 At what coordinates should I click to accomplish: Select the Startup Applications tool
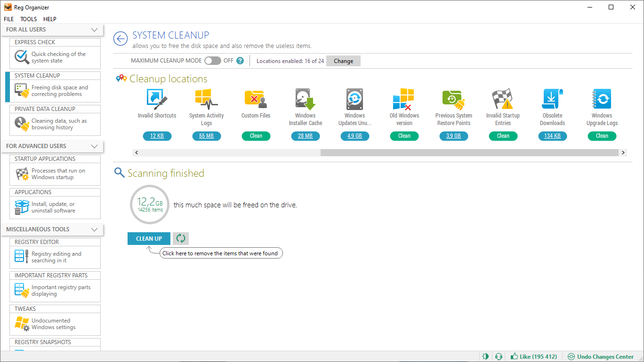[x=55, y=173]
